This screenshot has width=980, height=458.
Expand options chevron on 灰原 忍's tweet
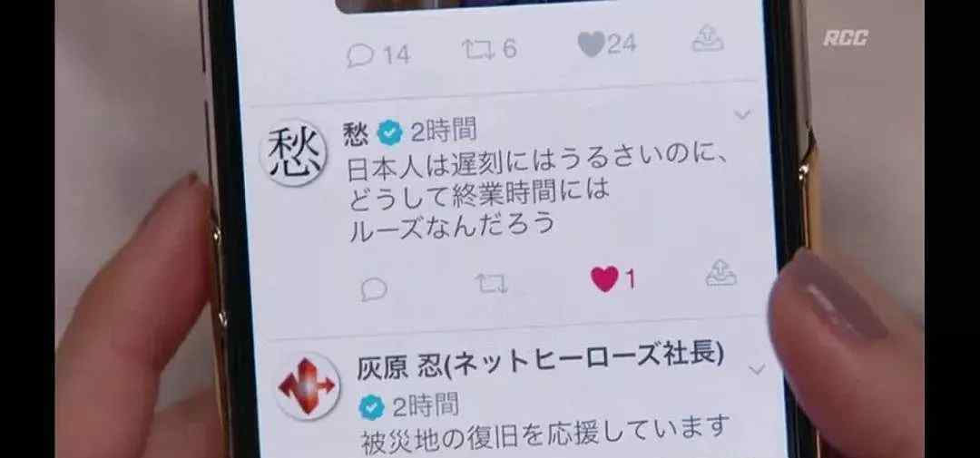click(757, 370)
